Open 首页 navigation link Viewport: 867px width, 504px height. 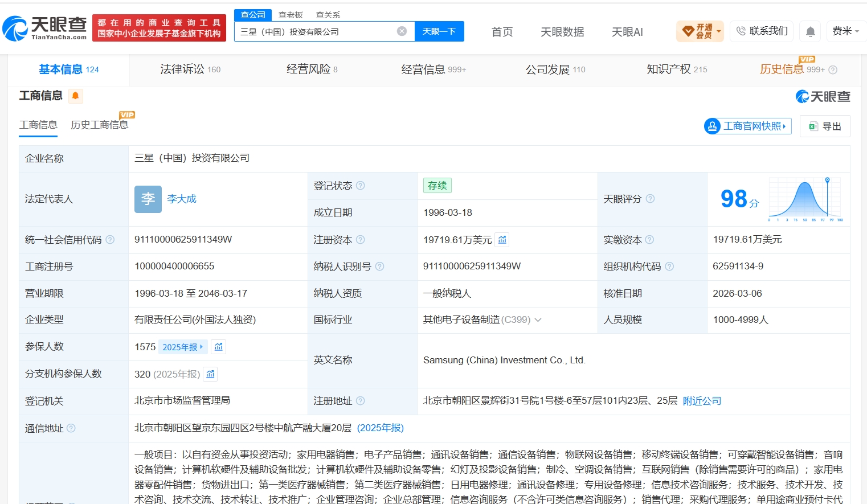point(502,32)
